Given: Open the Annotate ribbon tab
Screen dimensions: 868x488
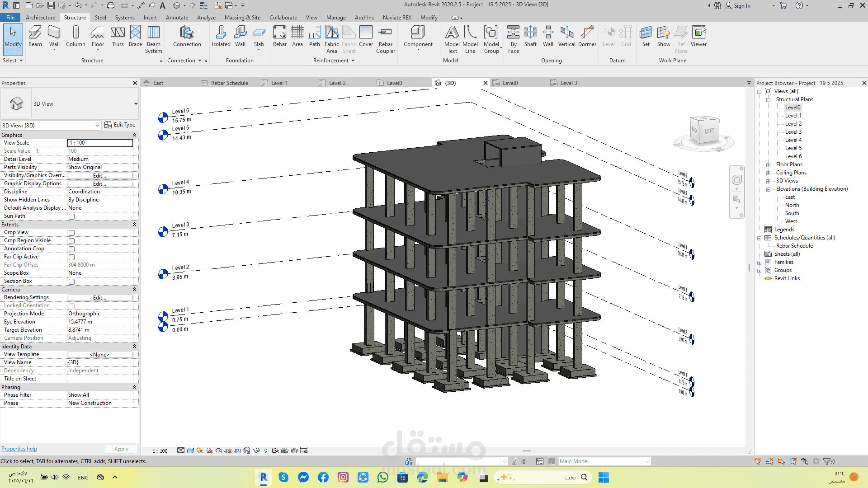Looking at the screenshot, I should click(x=177, y=18).
